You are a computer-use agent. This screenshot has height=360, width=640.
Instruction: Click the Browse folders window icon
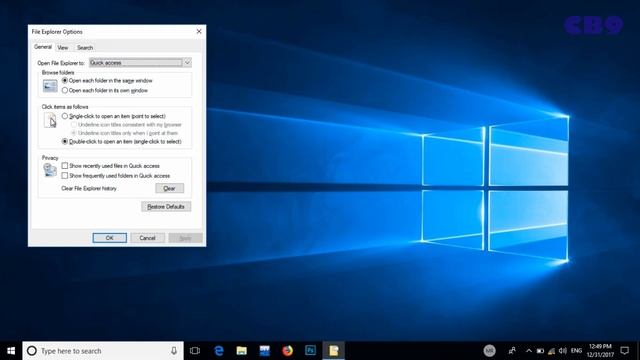(x=50, y=86)
